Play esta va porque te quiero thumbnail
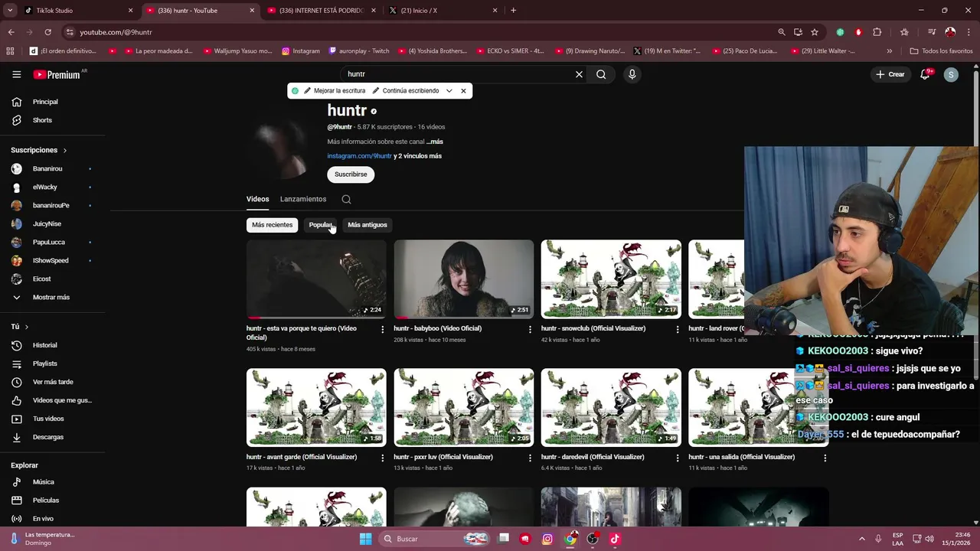 316,279
